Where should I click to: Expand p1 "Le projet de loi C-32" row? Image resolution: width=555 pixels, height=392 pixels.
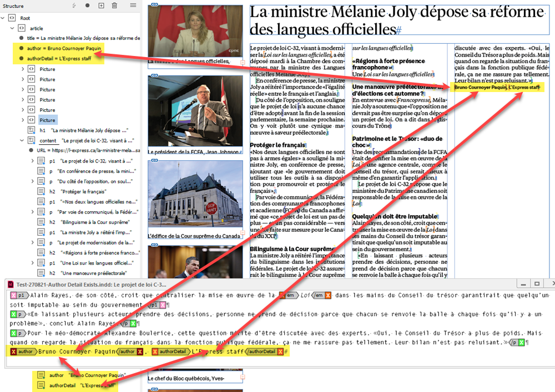point(32,161)
